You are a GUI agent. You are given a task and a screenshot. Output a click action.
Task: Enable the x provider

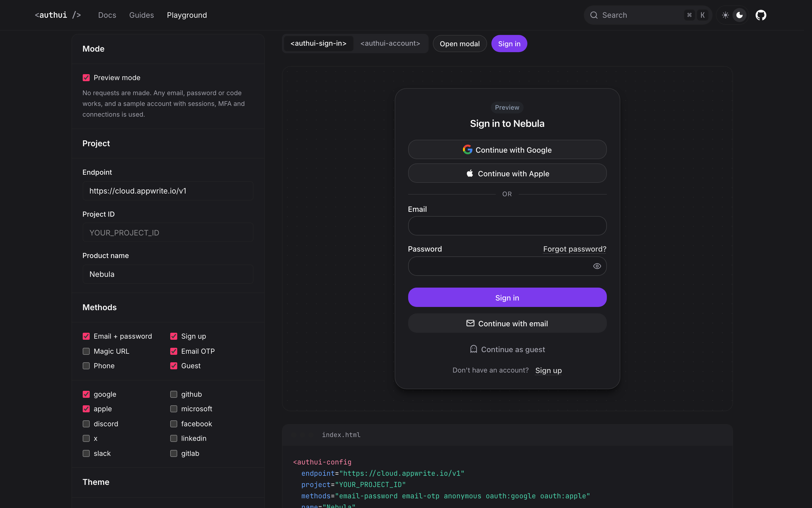pyautogui.click(x=86, y=438)
